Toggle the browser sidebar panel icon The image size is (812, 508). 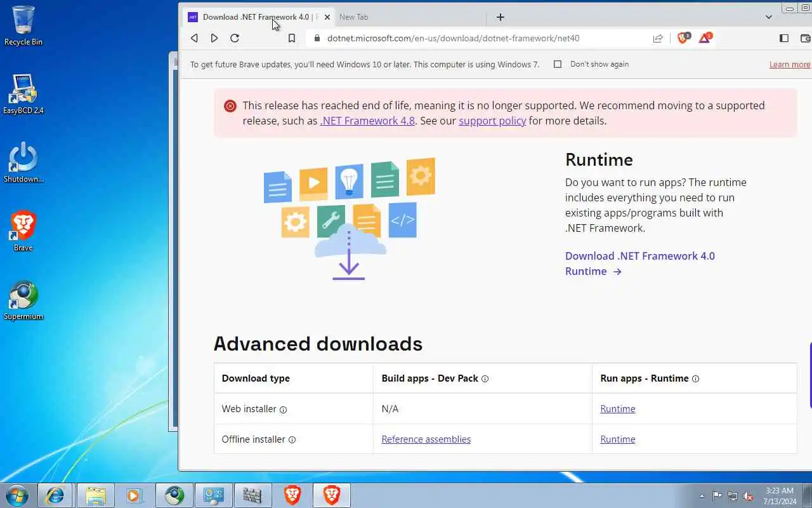784,38
